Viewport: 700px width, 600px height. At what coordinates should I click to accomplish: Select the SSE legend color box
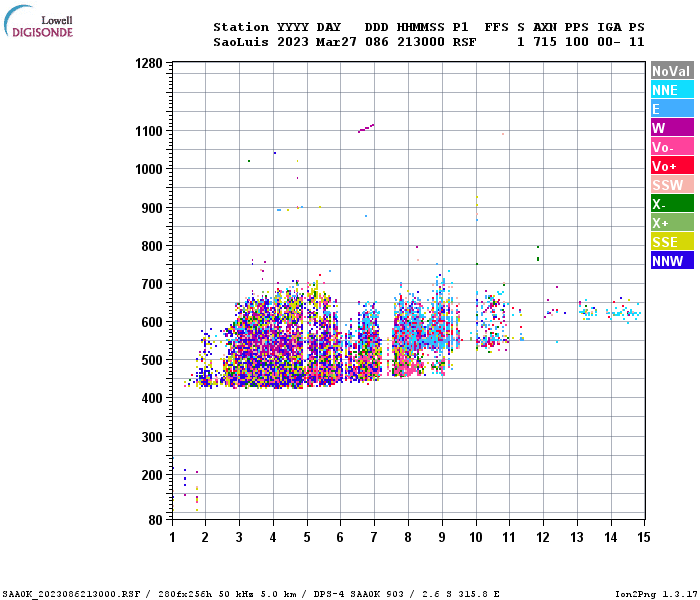672,242
